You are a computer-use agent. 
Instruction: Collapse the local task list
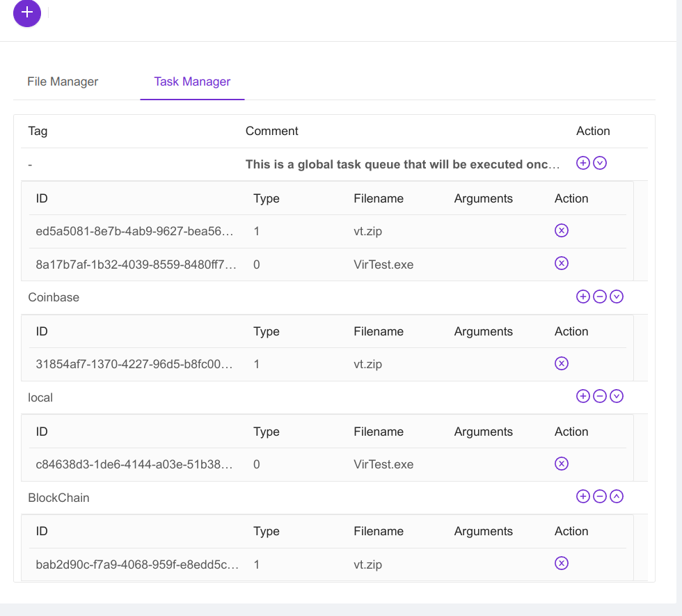(x=617, y=397)
